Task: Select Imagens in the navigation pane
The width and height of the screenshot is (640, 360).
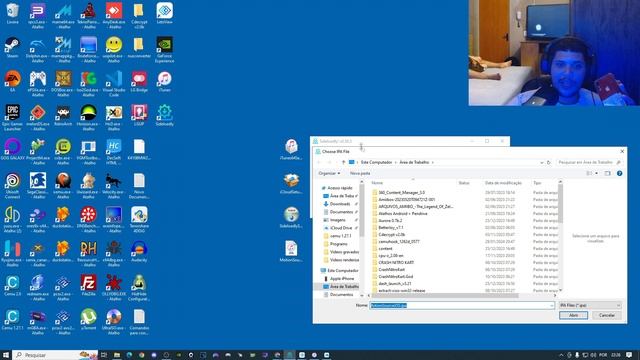Action: click(338, 220)
